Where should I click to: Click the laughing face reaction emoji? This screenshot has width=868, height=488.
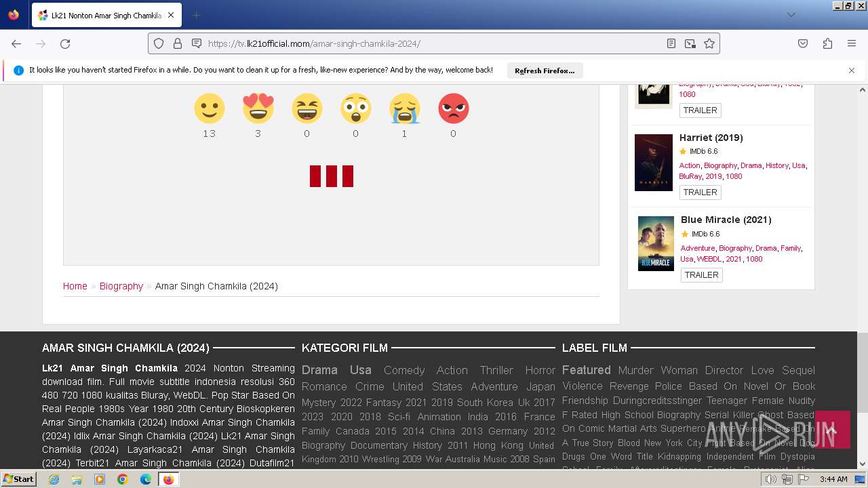pos(307,108)
